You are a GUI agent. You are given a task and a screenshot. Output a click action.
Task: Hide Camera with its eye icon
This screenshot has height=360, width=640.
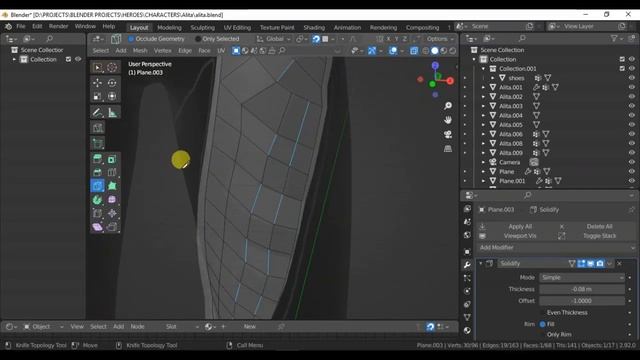pyautogui.click(x=631, y=162)
